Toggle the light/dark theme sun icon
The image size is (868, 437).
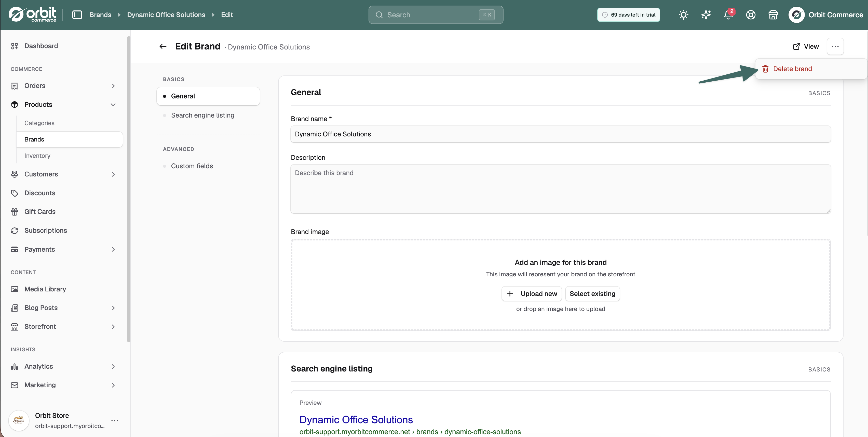point(683,15)
